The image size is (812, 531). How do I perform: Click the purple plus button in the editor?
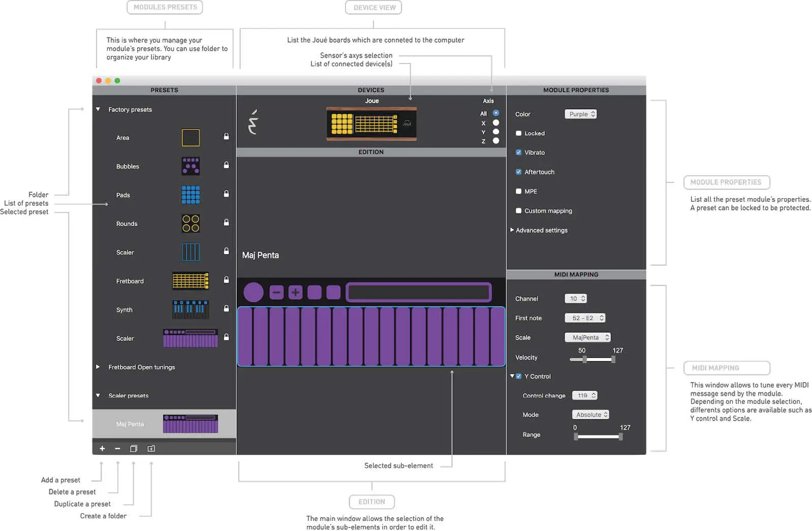click(295, 292)
